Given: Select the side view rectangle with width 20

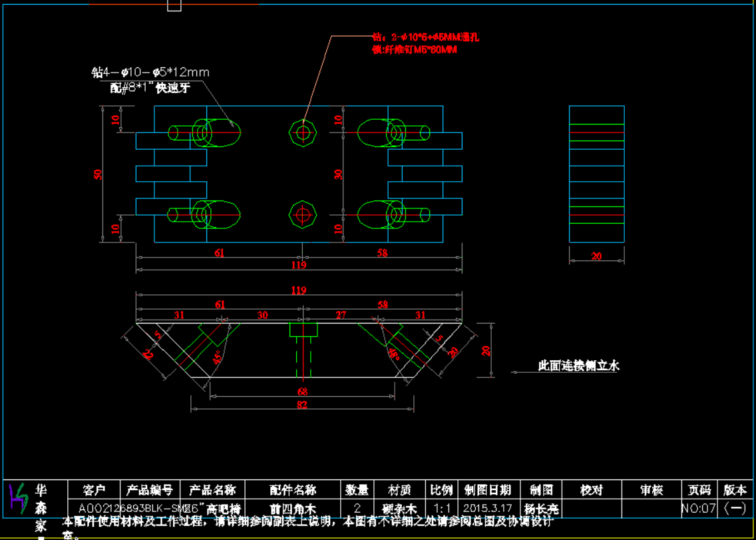Looking at the screenshot, I should tap(597, 174).
